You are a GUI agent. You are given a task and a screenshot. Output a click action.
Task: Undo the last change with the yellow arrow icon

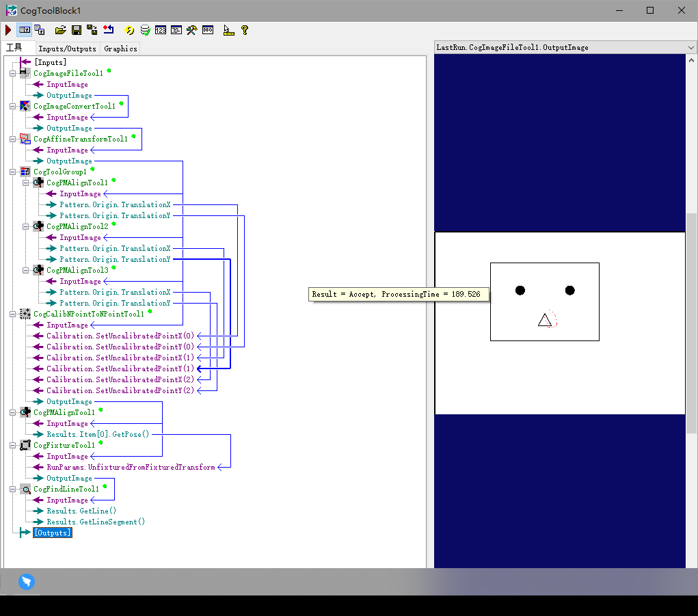129,29
